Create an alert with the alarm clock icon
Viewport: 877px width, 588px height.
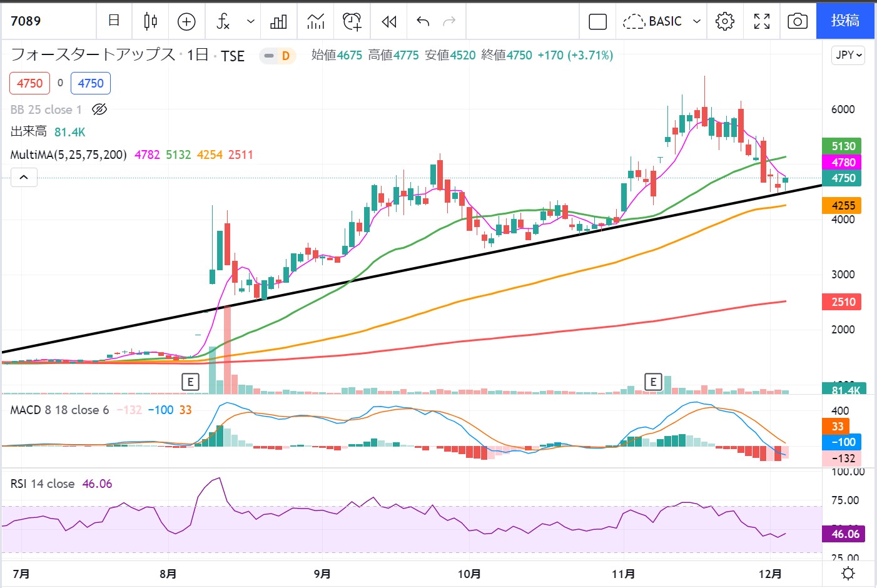pos(352,21)
